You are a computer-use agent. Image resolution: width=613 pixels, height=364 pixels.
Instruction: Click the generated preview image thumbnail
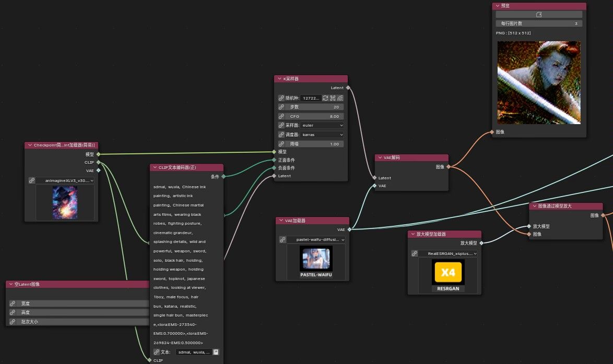tap(539, 82)
